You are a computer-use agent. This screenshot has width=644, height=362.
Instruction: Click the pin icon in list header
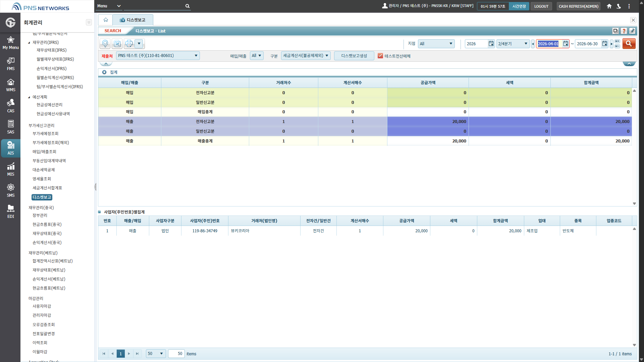click(632, 31)
